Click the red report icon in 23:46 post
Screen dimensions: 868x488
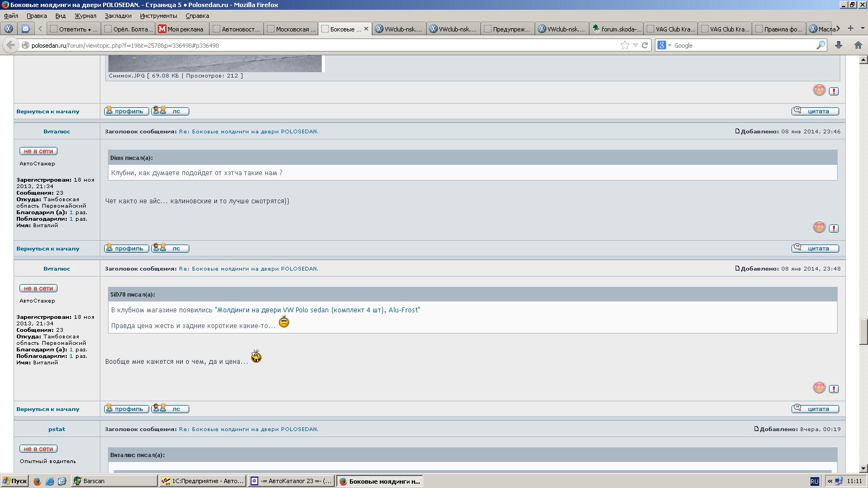pos(834,228)
